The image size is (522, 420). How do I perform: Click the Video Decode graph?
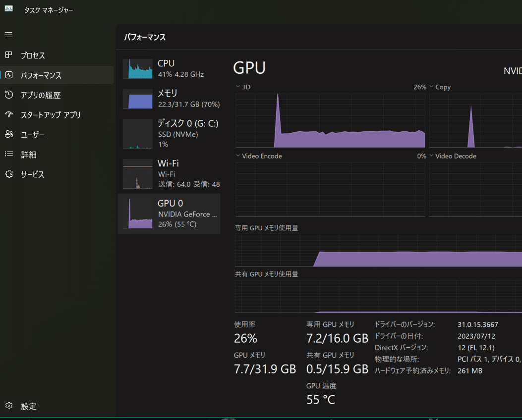tap(476, 190)
